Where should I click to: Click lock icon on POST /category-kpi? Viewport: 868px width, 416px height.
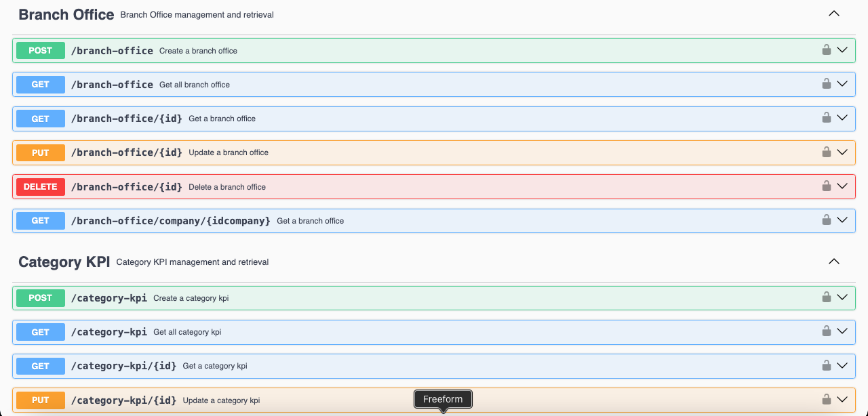826,297
